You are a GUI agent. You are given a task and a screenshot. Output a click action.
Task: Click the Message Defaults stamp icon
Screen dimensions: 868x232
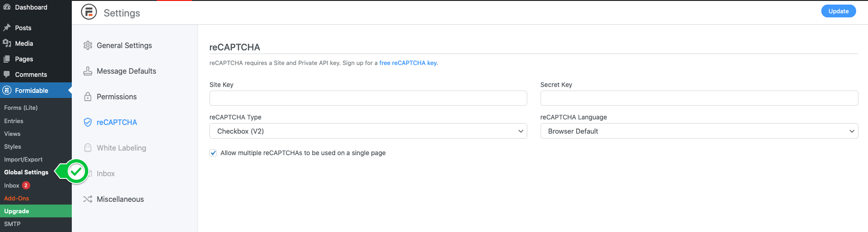(x=88, y=71)
